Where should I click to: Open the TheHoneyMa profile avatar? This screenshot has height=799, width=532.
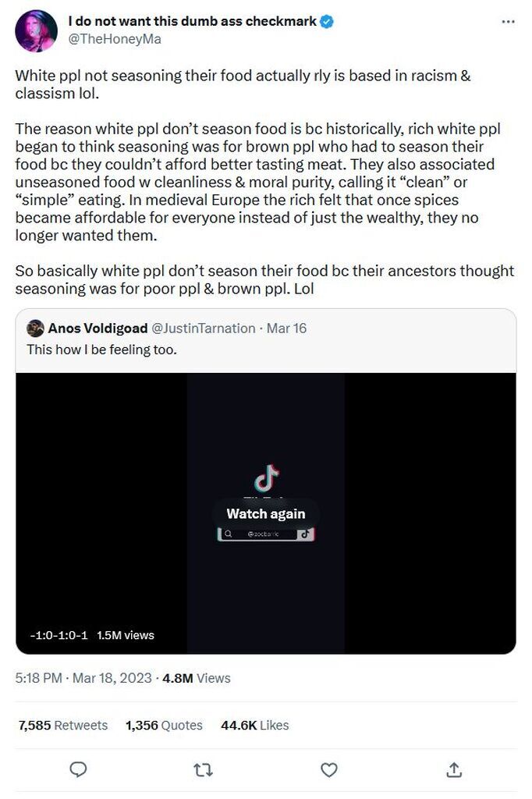pyautogui.click(x=36, y=32)
